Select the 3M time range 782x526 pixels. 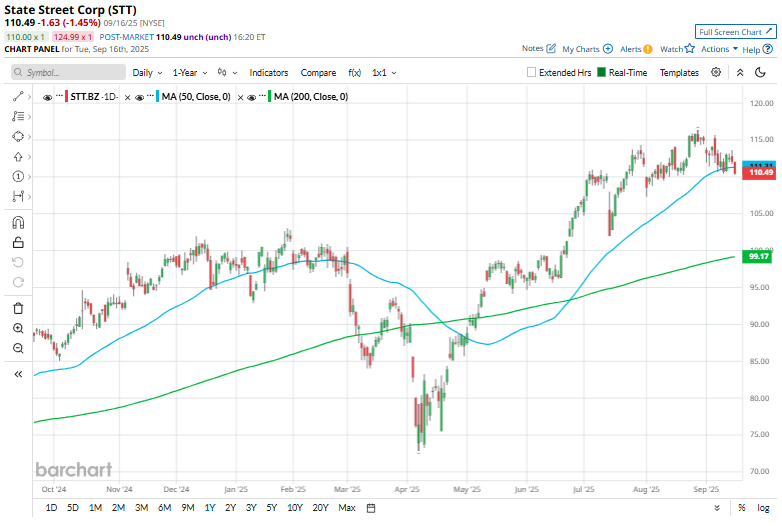[x=142, y=508]
